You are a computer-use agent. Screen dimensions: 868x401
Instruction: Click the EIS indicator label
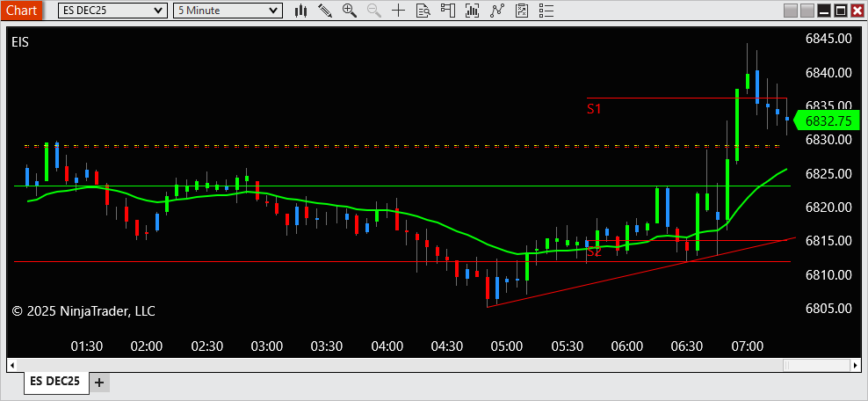coord(20,42)
